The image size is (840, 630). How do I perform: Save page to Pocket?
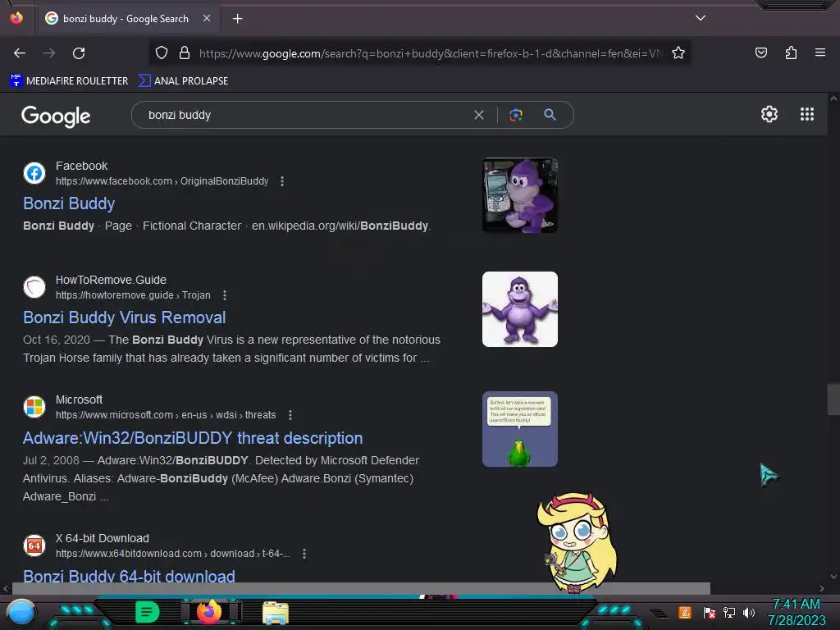(760, 53)
